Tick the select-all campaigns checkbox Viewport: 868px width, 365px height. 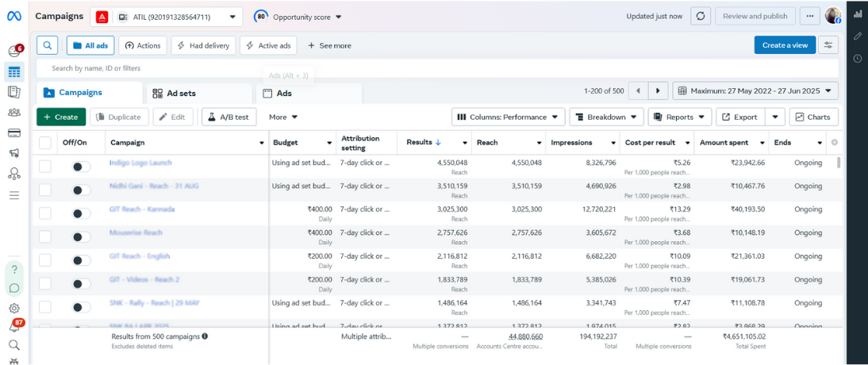[45, 143]
